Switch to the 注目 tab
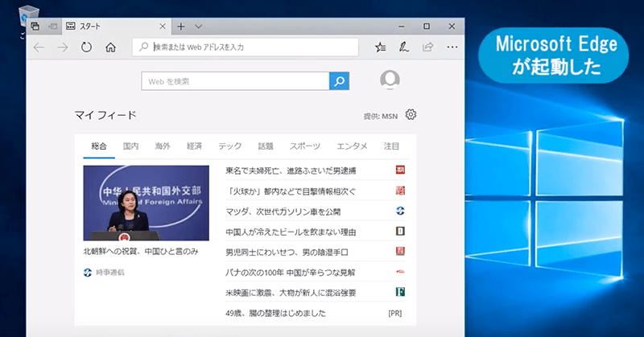Image resolution: width=644 pixels, height=337 pixels. (x=391, y=146)
